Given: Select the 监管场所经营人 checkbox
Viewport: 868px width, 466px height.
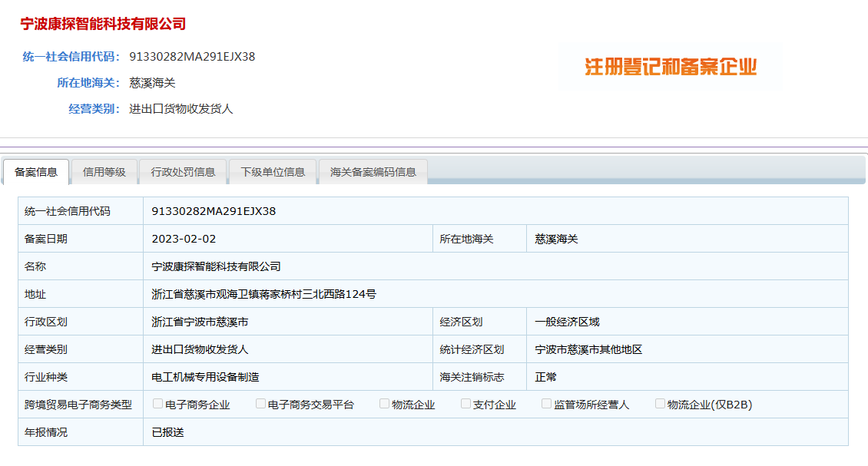Looking at the screenshot, I should tap(546, 404).
